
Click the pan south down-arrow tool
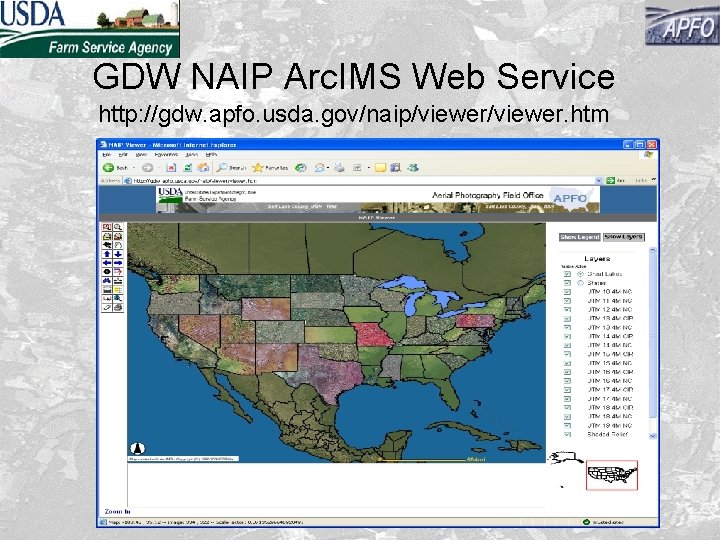point(118,254)
